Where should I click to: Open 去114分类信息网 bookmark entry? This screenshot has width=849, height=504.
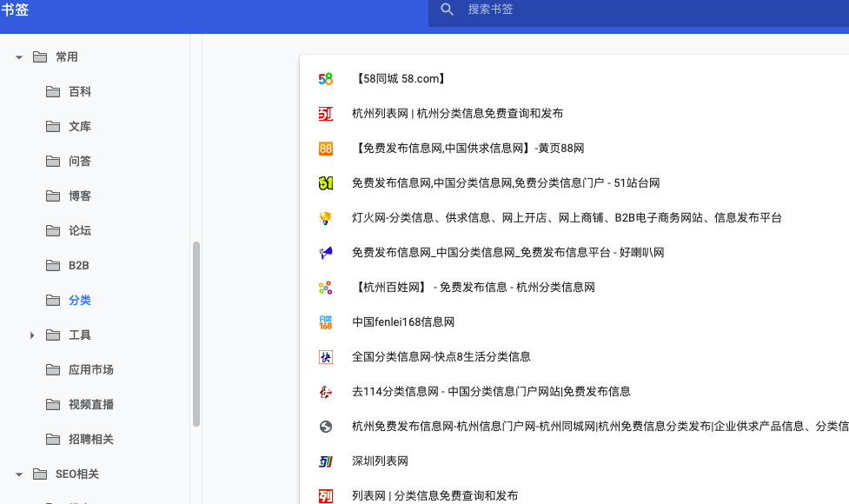(x=490, y=392)
